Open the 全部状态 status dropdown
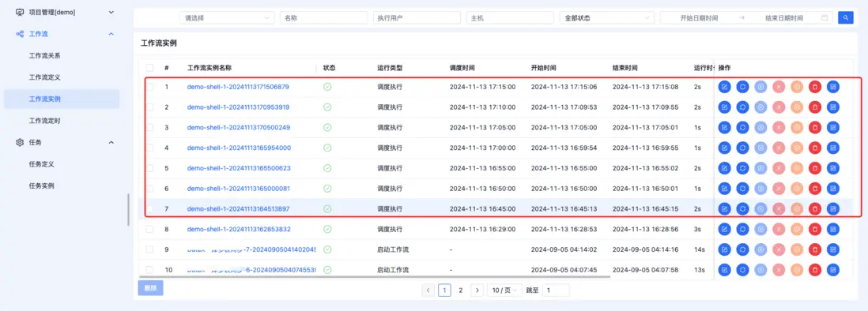The width and height of the screenshot is (868, 311). coord(607,17)
